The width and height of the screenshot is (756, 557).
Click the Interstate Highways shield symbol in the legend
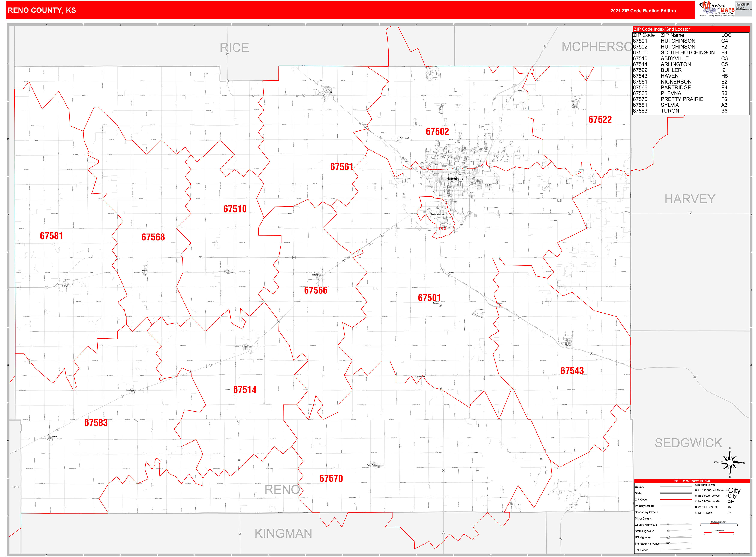tap(668, 544)
